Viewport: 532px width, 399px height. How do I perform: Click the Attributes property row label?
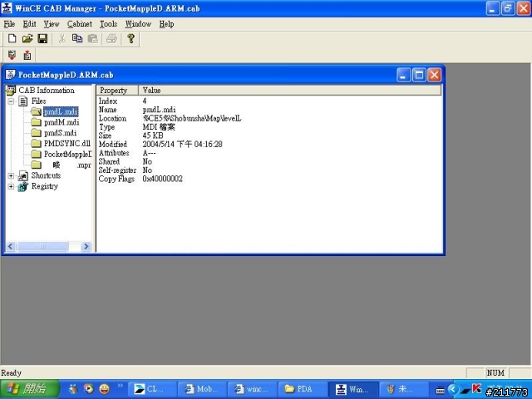[114, 153]
